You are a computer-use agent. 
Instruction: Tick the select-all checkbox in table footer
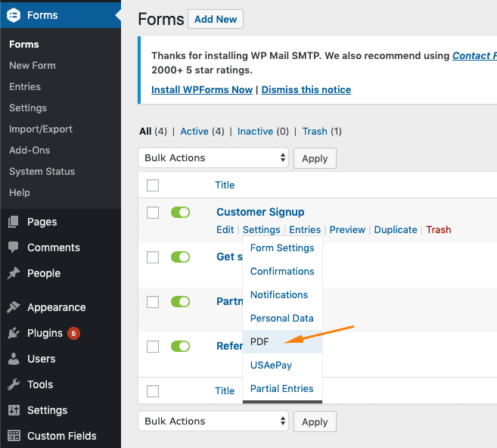click(x=153, y=391)
